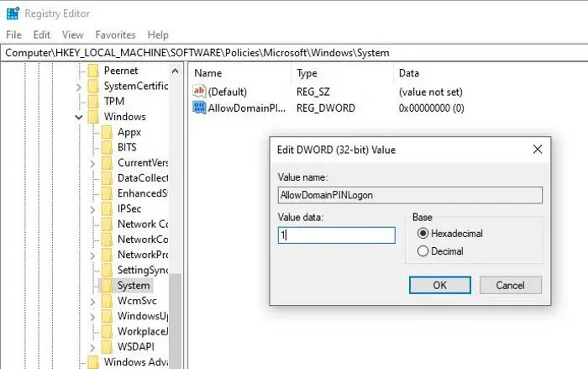Viewport: 588px width, 369px height.
Task: Click the tree pane vertical scrollbar thumb
Action: tap(175, 321)
